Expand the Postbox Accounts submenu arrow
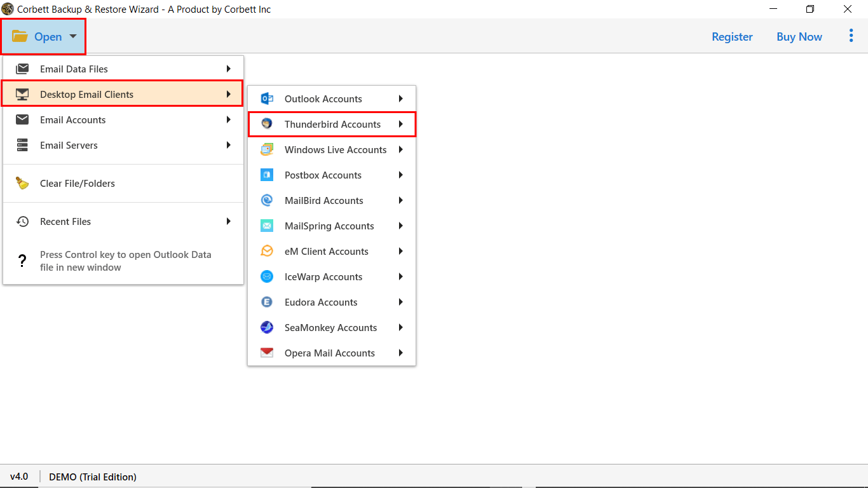This screenshot has height=488, width=868. [401, 175]
